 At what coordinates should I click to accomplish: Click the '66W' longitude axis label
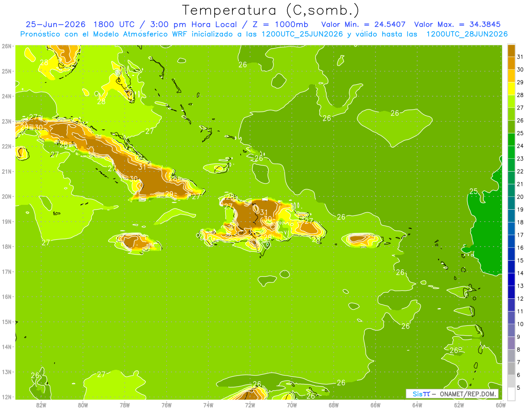pyautogui.click(x=376, y=405)
